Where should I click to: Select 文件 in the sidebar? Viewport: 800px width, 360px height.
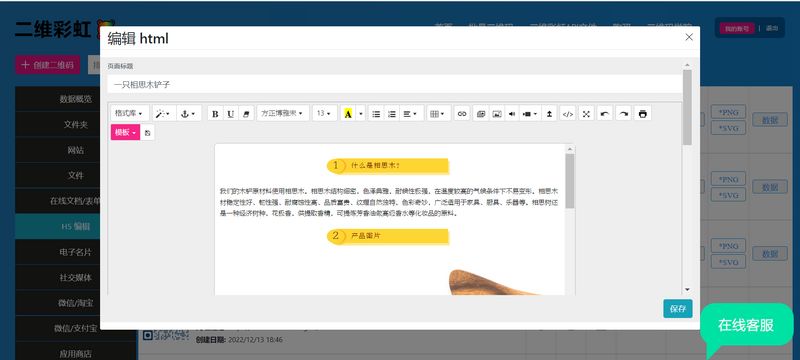pos(76,175)
